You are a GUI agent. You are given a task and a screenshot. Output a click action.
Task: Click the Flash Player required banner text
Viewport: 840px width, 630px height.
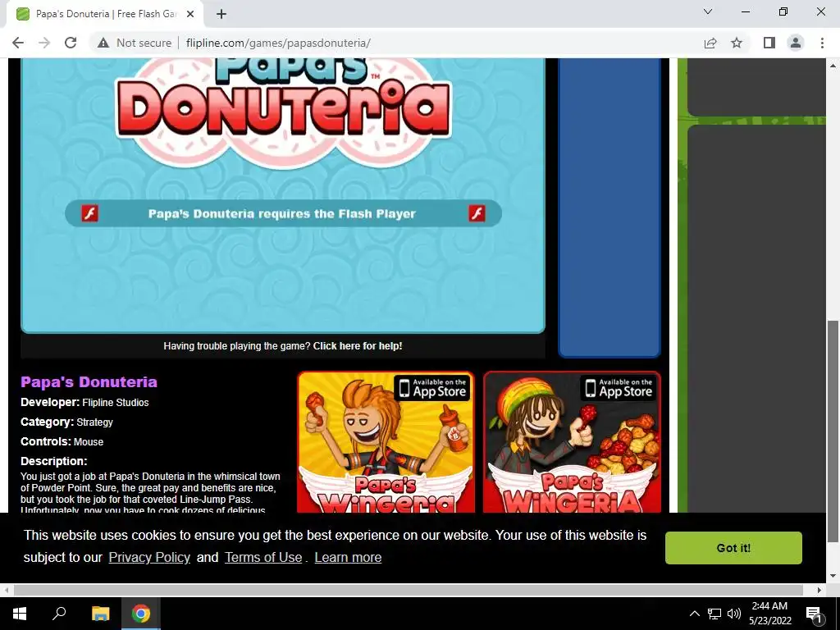coord(282,214)
